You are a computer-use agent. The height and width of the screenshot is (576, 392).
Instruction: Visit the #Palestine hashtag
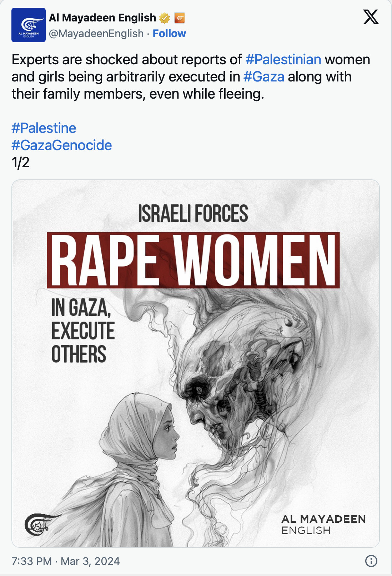click(x=44, y=128)
